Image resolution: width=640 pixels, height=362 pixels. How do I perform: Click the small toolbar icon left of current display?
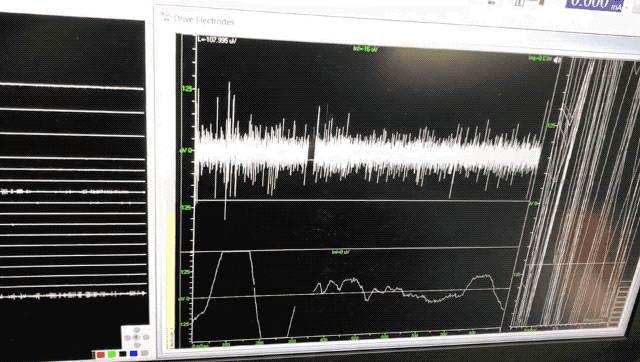pos(520,2)
